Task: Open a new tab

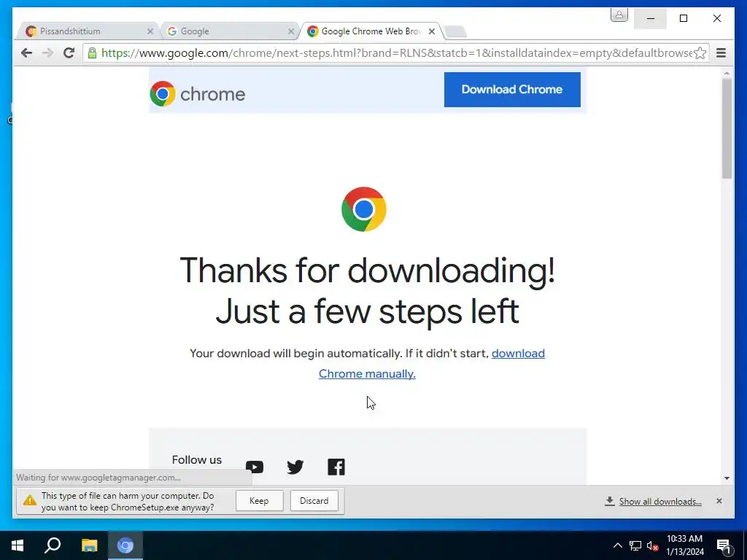Action: 456,32
